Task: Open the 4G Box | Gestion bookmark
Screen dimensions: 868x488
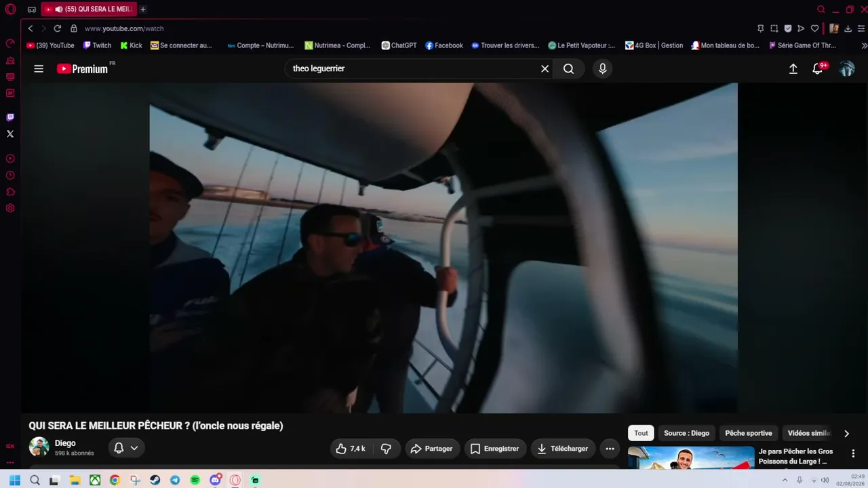Action: click(654, 45)
